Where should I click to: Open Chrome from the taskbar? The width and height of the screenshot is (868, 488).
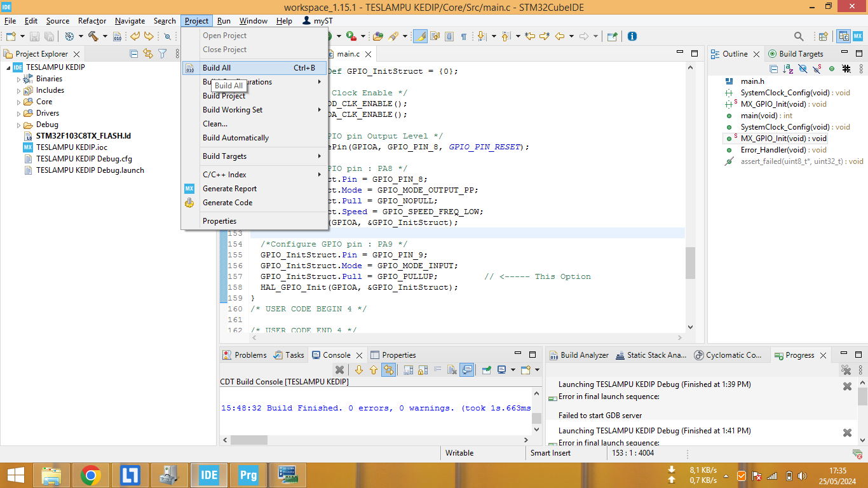[91, 475]
